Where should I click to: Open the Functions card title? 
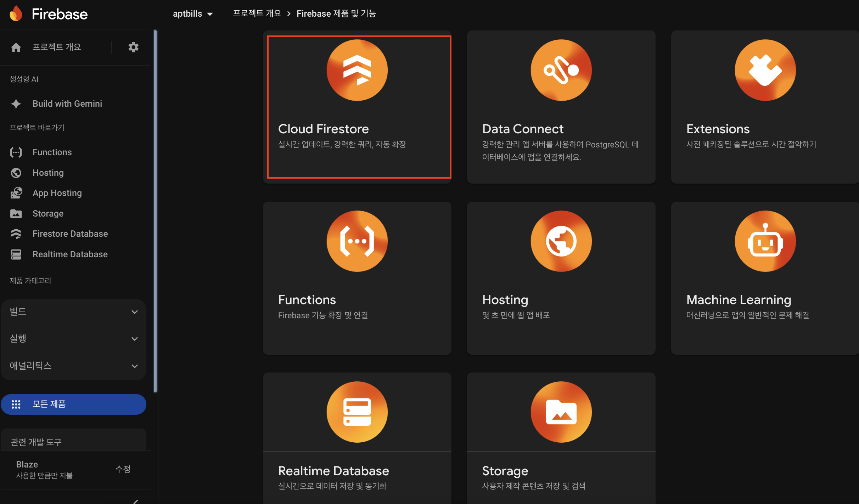pyautogui.click(x=307, y=300)
